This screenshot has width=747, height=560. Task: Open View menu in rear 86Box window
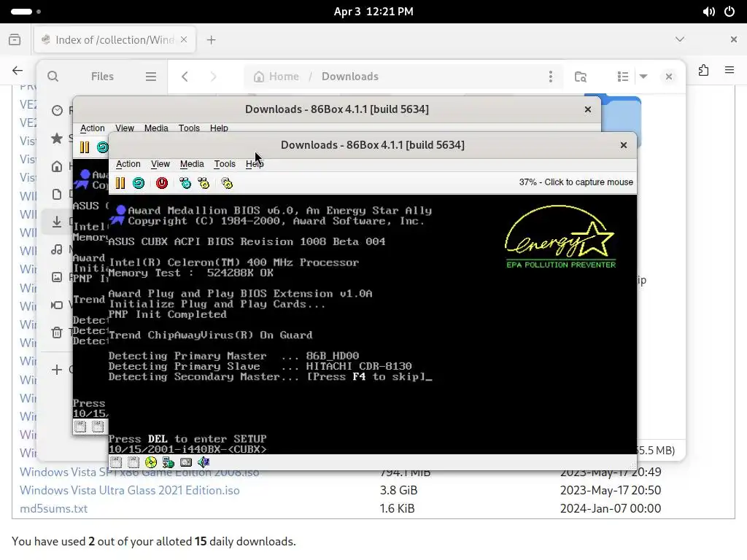pyautogui.click(x=124, y=128)
